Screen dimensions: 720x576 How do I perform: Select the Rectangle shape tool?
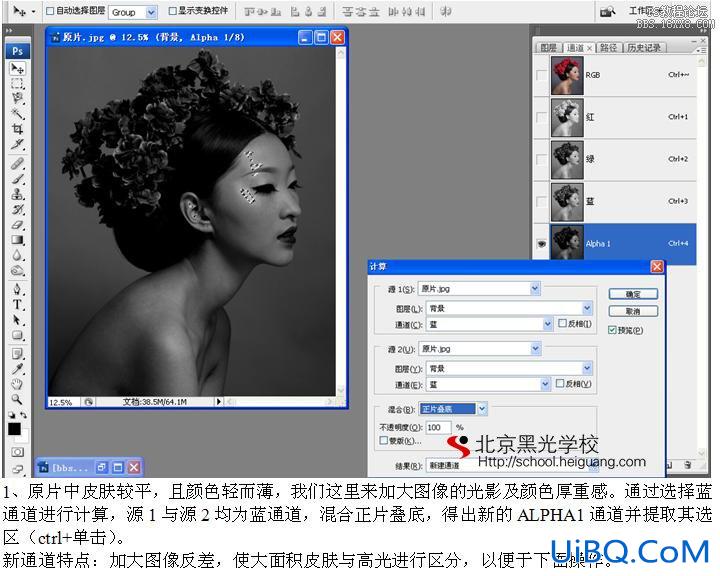click(x=17, y=335)
